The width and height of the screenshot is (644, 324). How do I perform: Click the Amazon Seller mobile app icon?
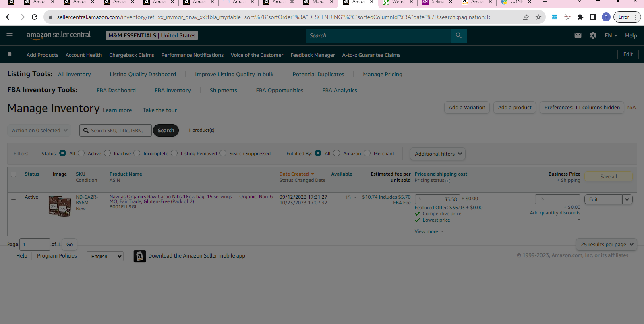pos(139,256)
